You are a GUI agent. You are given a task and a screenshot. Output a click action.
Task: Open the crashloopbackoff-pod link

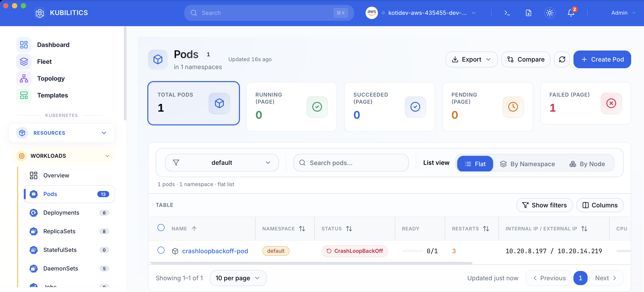tap(215, 251)
